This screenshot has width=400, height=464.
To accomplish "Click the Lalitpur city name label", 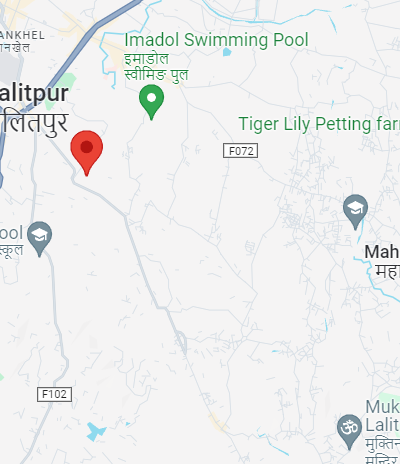I will [x=34, y=94].
